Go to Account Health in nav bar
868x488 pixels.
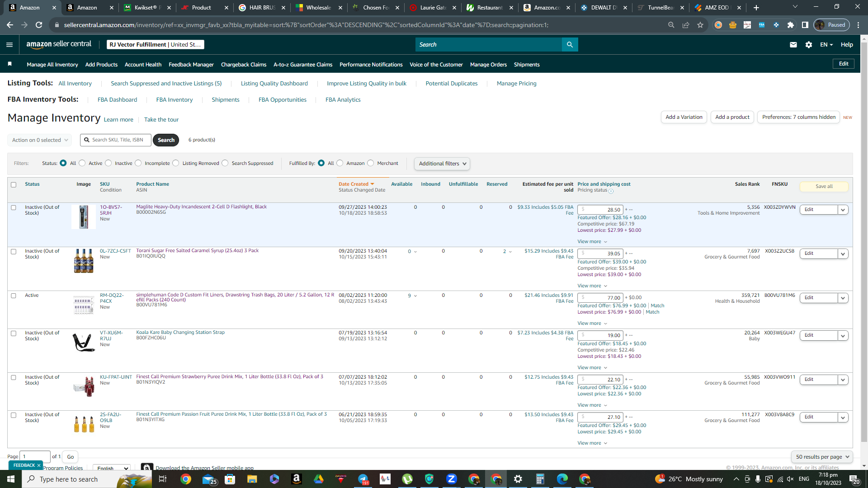[143, 65]
